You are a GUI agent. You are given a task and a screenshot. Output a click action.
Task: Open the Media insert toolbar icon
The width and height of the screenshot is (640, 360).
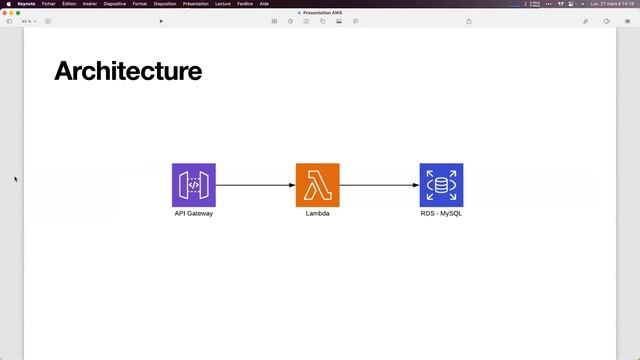coord(339,21)
